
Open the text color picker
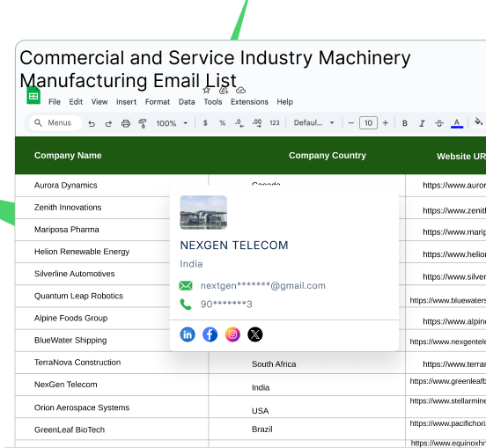(457, 123)
